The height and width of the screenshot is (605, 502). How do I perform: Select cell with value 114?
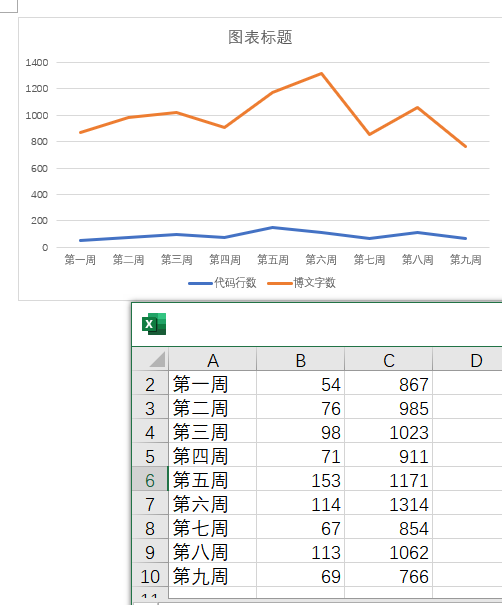point(301,503)
